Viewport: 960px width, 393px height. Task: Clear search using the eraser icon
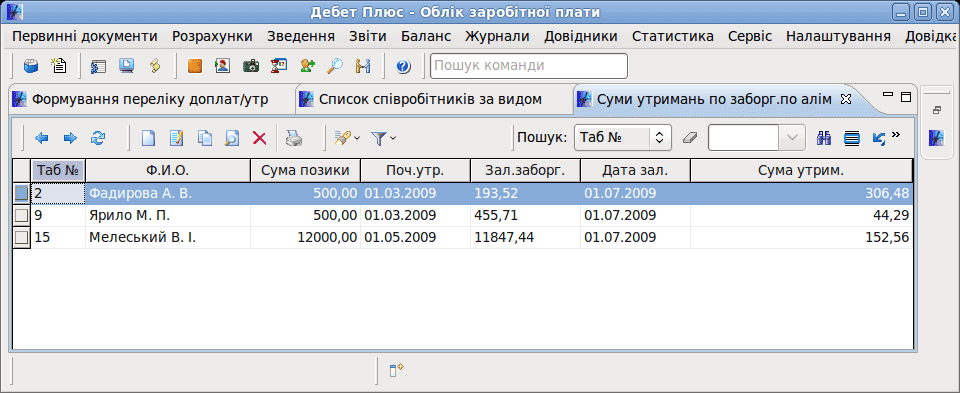pyautogui.click(x=690, y=138)
